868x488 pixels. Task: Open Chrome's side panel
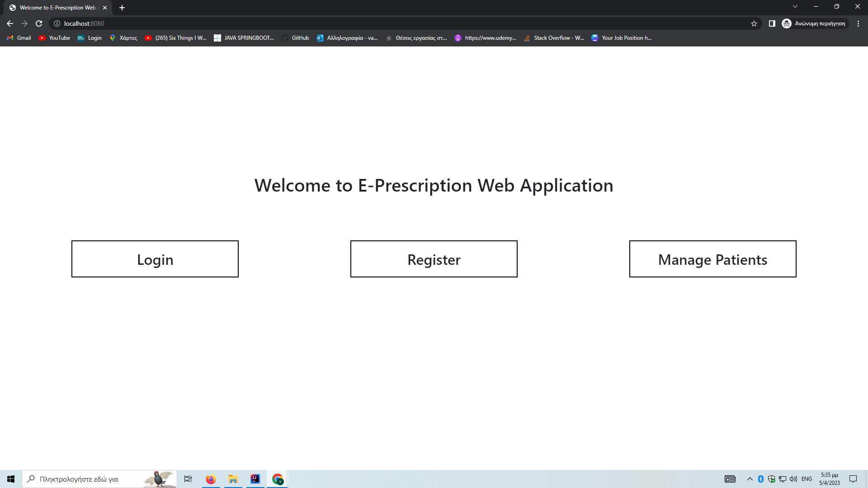pos(772,23)
